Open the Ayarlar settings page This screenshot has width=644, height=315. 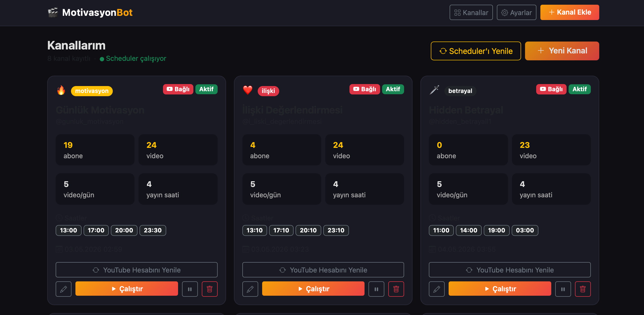click(516, 13)
